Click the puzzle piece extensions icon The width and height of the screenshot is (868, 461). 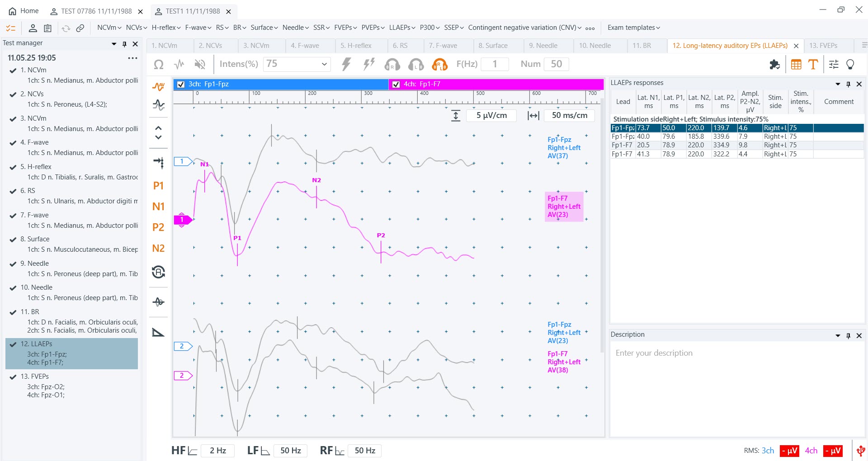point(774,65)
